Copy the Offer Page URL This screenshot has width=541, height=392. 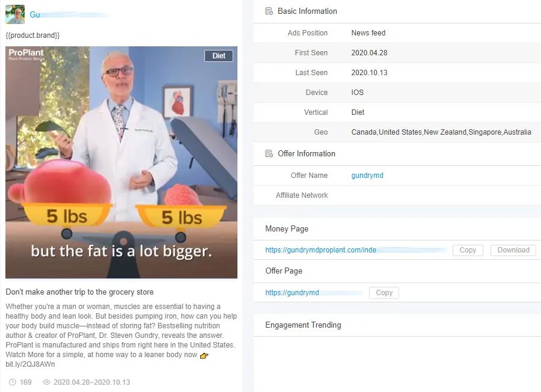click(384, 293)
